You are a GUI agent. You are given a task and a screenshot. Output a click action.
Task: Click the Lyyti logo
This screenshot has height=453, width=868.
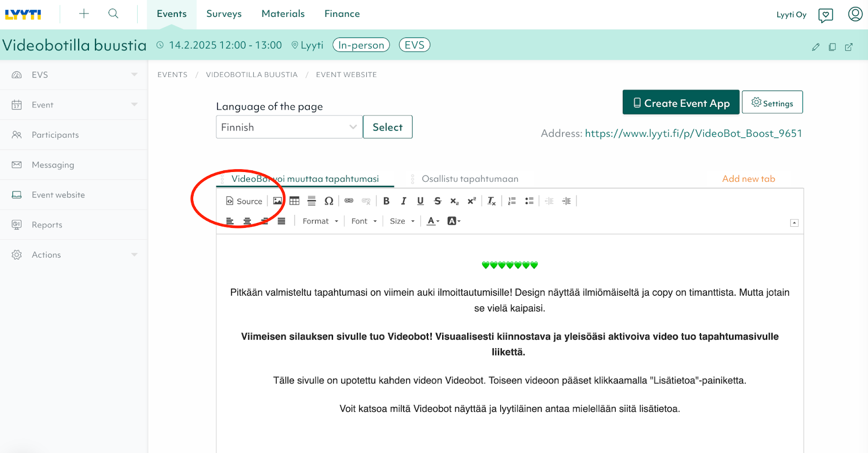tap(23, 15)
